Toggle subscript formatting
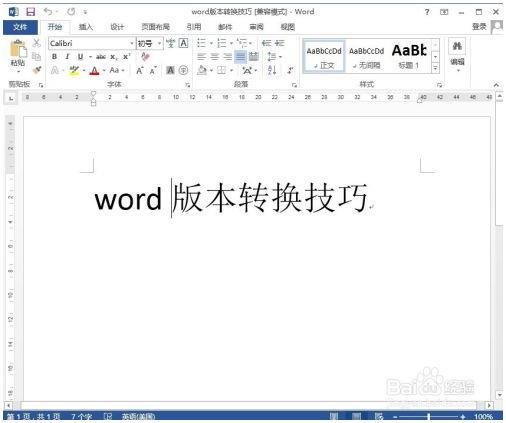Image resolution: width=506 pixels, height=423 pixels. [x=114, y=57]
